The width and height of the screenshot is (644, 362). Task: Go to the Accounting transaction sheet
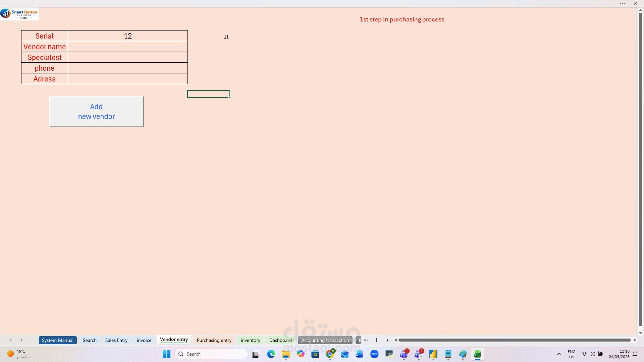pyautogui.click(x=325, y=340)
